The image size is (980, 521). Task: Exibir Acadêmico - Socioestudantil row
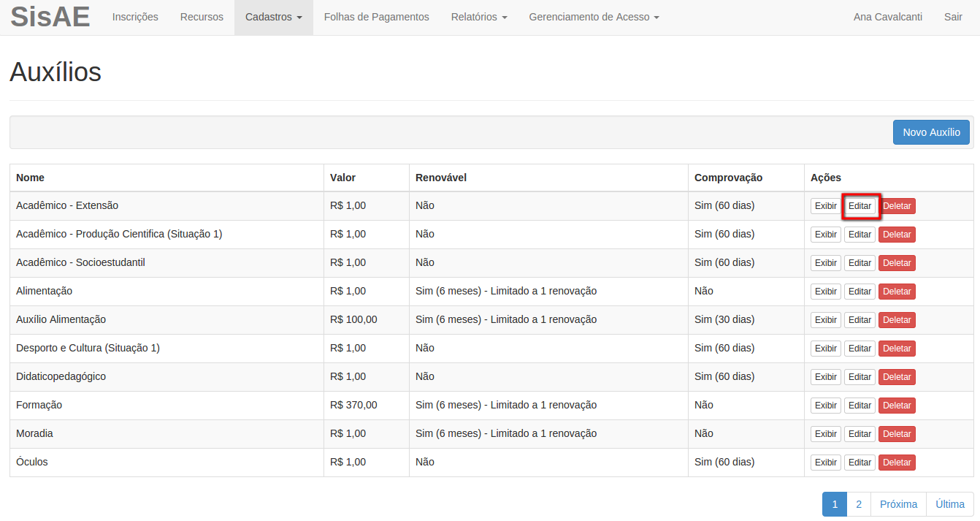pos(826,263)
